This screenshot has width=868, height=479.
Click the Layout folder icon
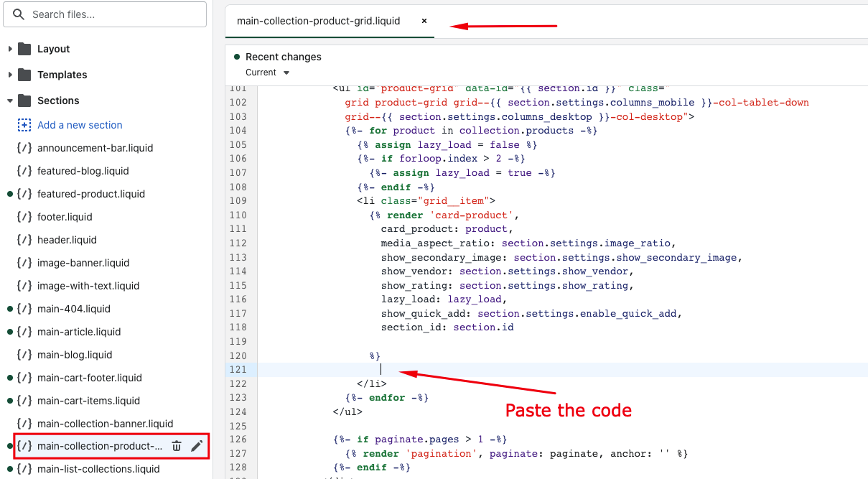[x=24, y=49]
